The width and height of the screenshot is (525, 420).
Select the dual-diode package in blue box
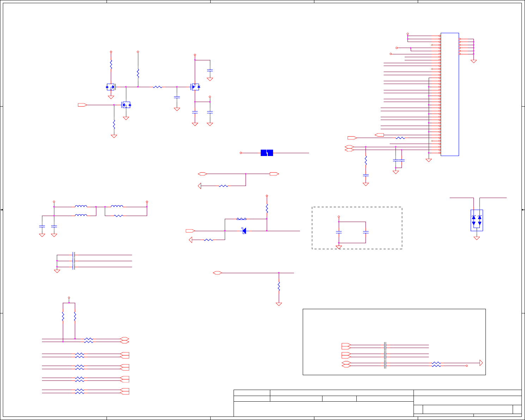(x=477, y=220)
